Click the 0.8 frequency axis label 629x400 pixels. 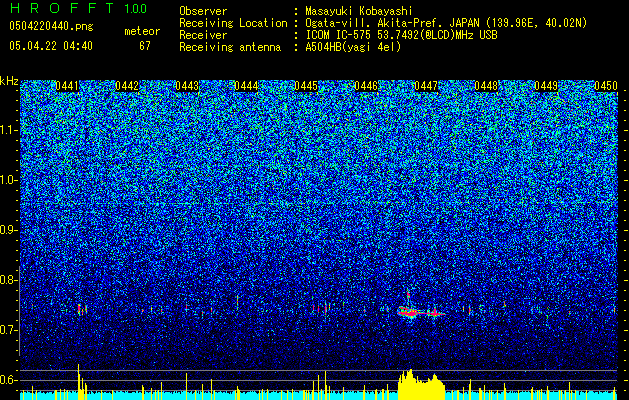pyautogui.click(x=8, y=280)
